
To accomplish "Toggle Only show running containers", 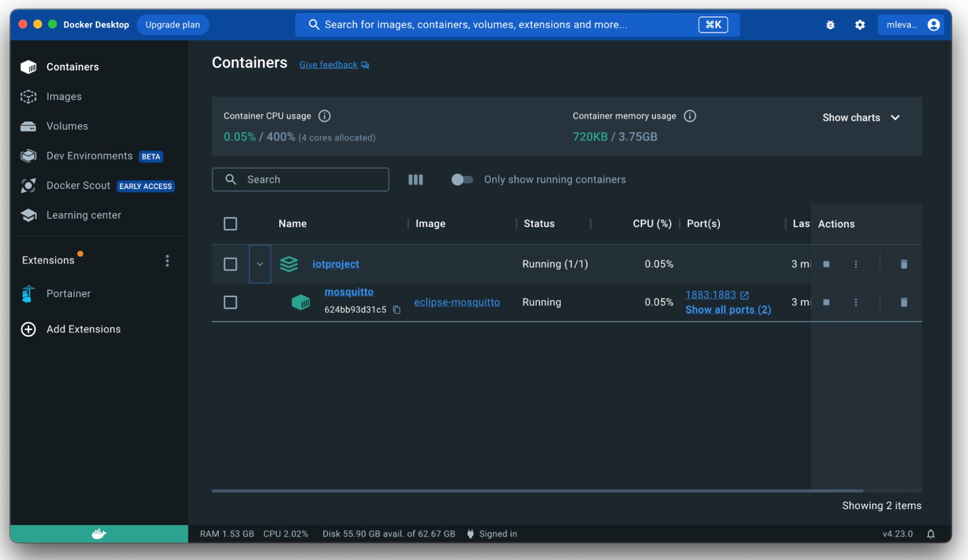I will [x=462, y=179].
